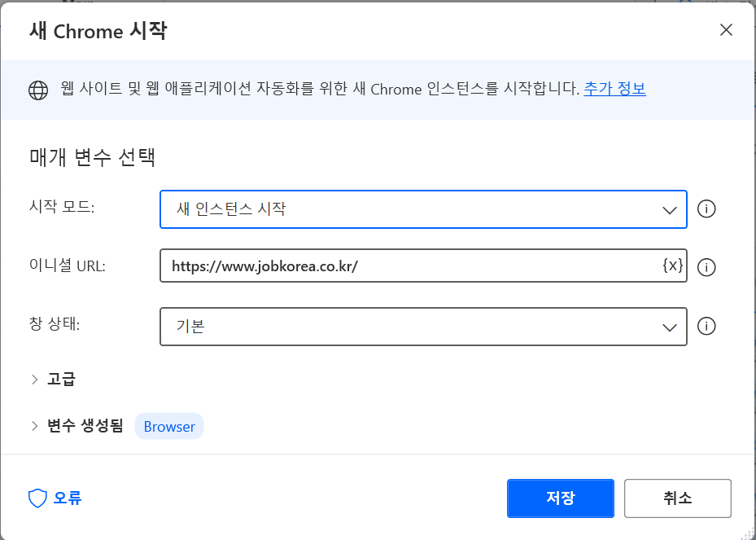Click the 새 Chrome 시작 dialog title
The height and width of the screenshot is (540, 756).
[x=98, y=32]
